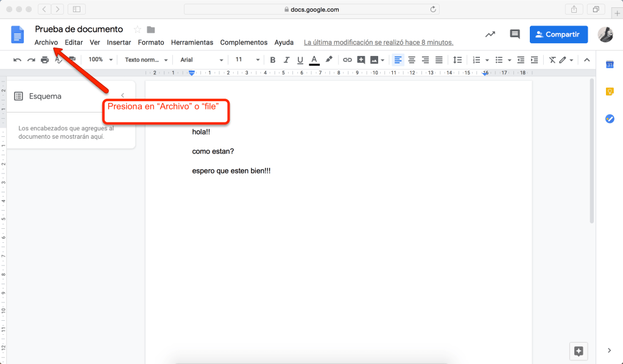Screen dimensions: 623x364
Task: Star the Prueba de documento file
Action: coord(137,29)
